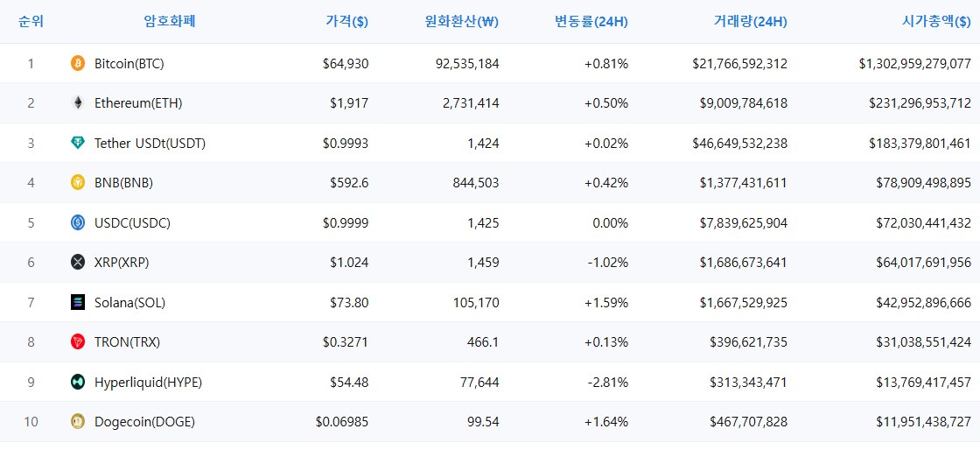This screenshot has width=980, height=450.
Task: Open the Ethereum(ETH) name link
Action: 138,103
